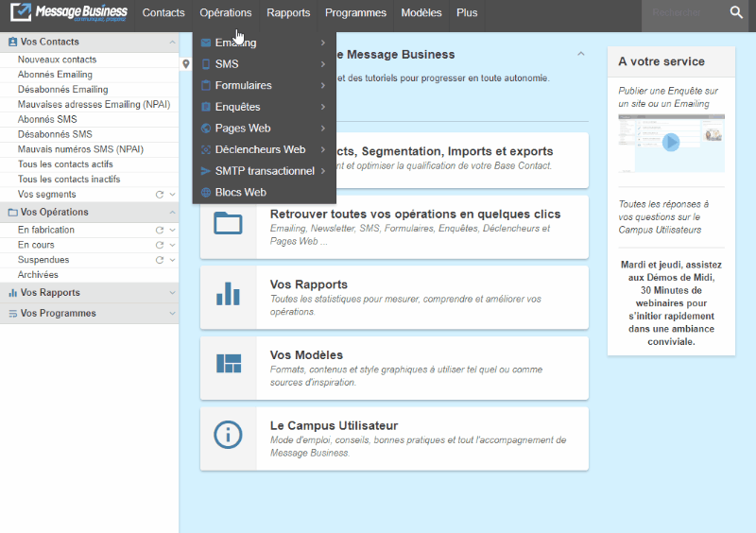Open the Pages Web submenu
Viewport: 756px width, 533px height.
pyautogui.click(x=265, y=128)
